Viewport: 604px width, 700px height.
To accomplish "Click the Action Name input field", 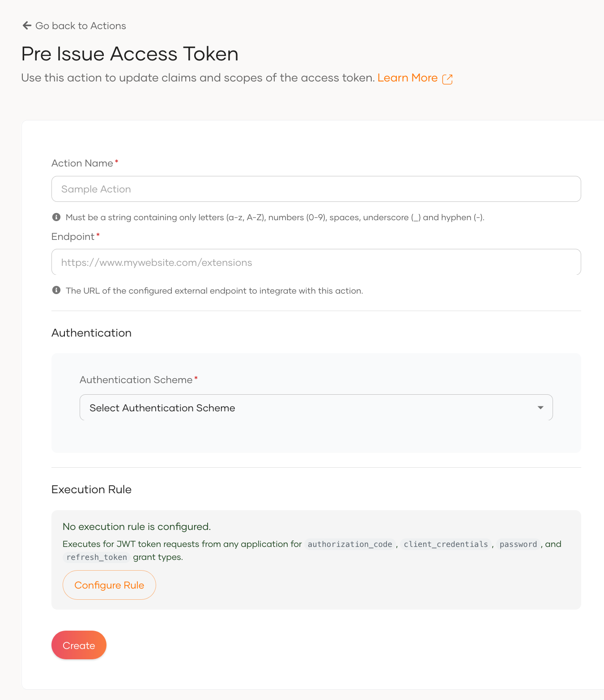I will pyautogui.click(x=315, y=189).
